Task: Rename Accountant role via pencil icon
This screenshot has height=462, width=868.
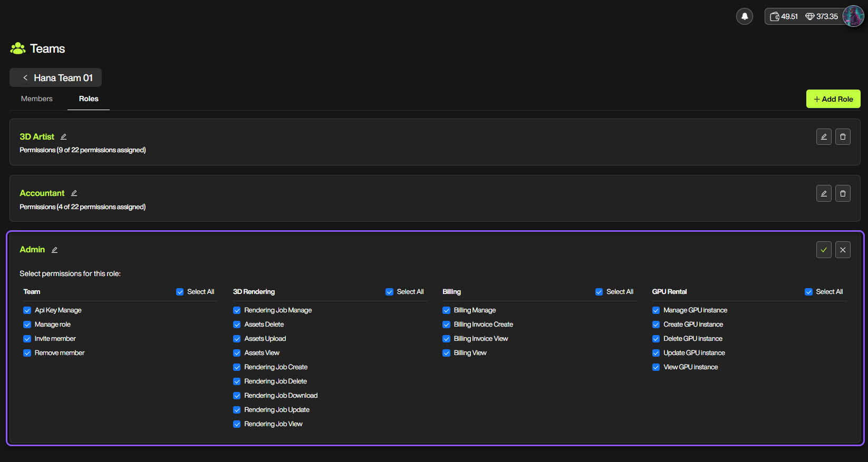Action: [74, 193]
